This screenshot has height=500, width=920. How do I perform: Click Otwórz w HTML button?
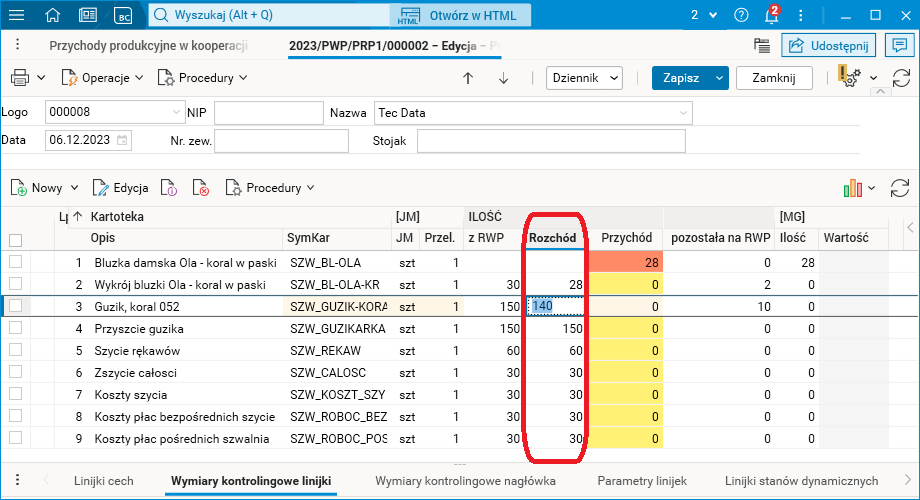pos(461,15)
